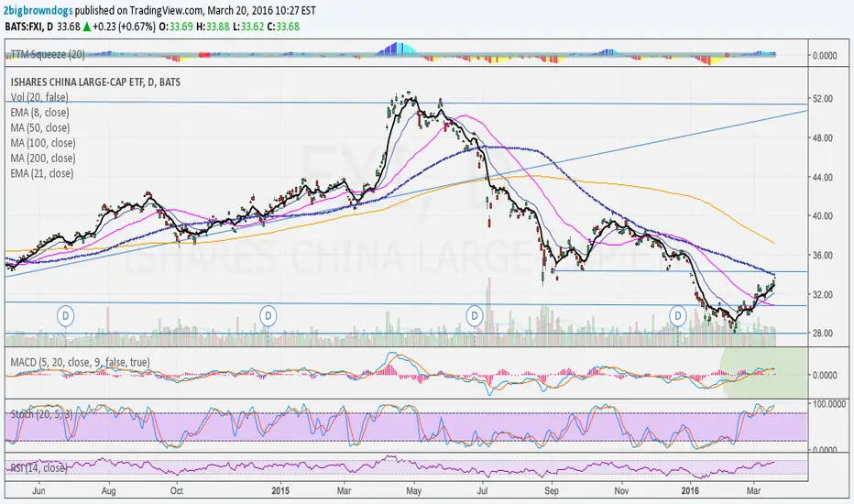Select the MA (200, close) indicator label
The image size is (854, 504).
[x=43, y=159]
